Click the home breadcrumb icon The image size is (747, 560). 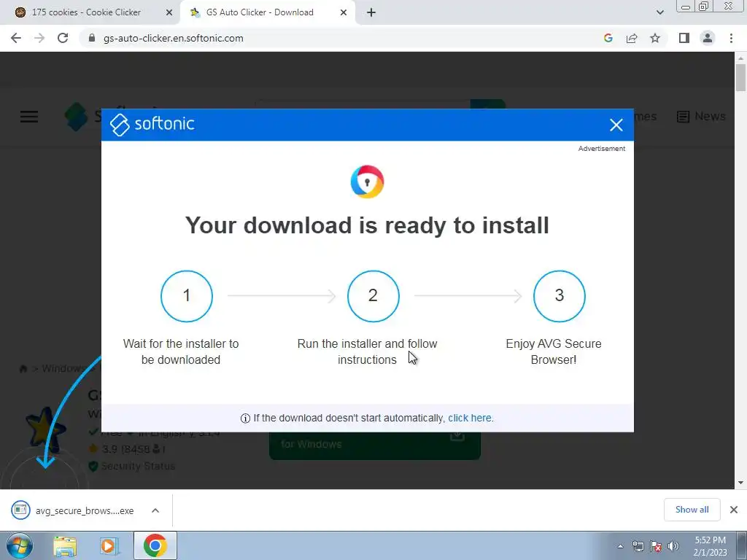click(x=23, y=369)
